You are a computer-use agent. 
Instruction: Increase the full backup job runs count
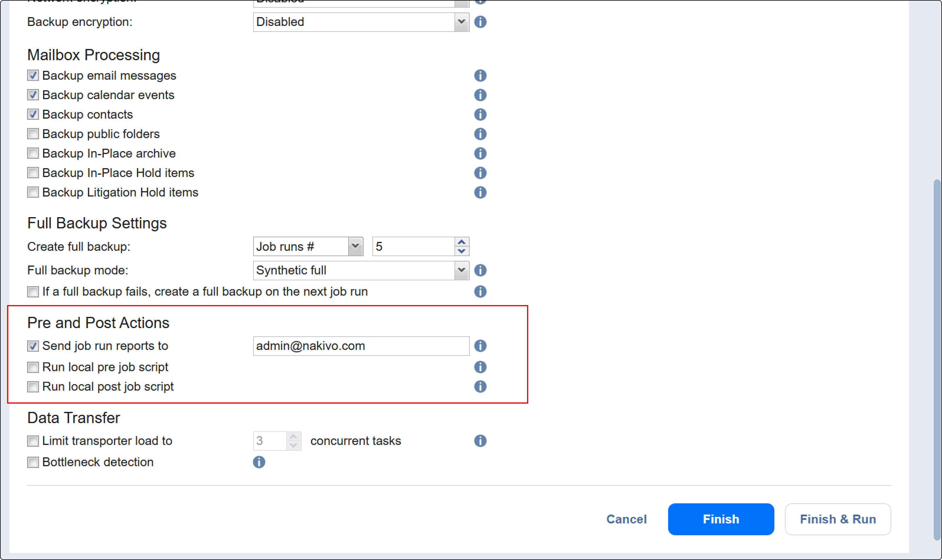point(462,242)
